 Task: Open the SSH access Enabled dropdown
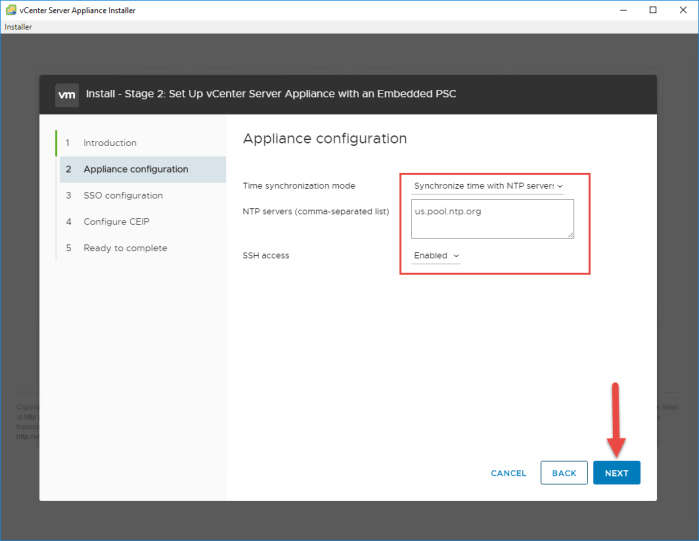point(436,256)
